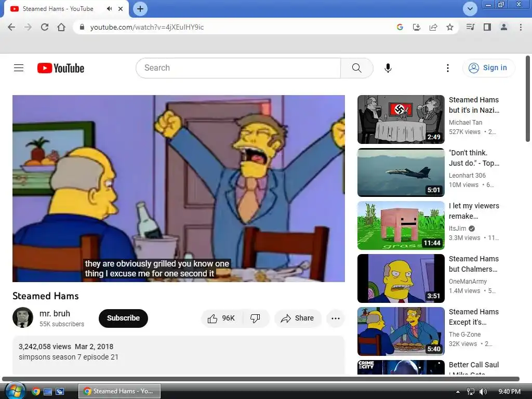Open "Don't think. Just do." jet thumbnail
This screenshot has height=399, width=532.
pos(401,172)
